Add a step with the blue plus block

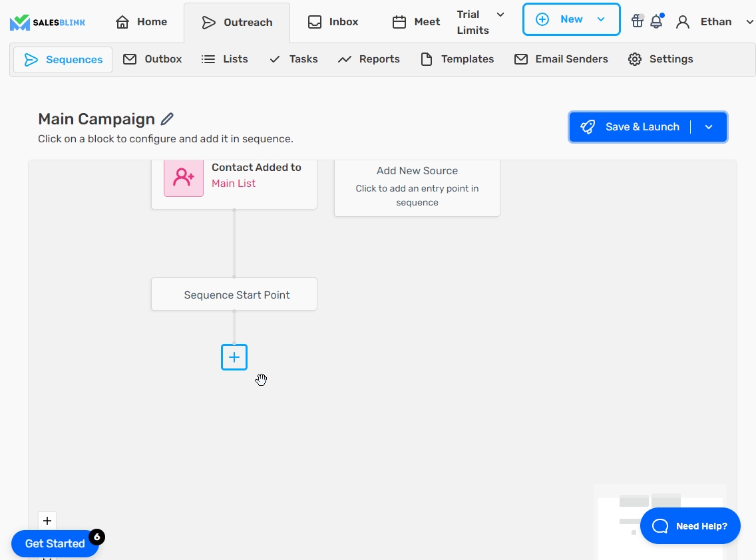[234, 357]
